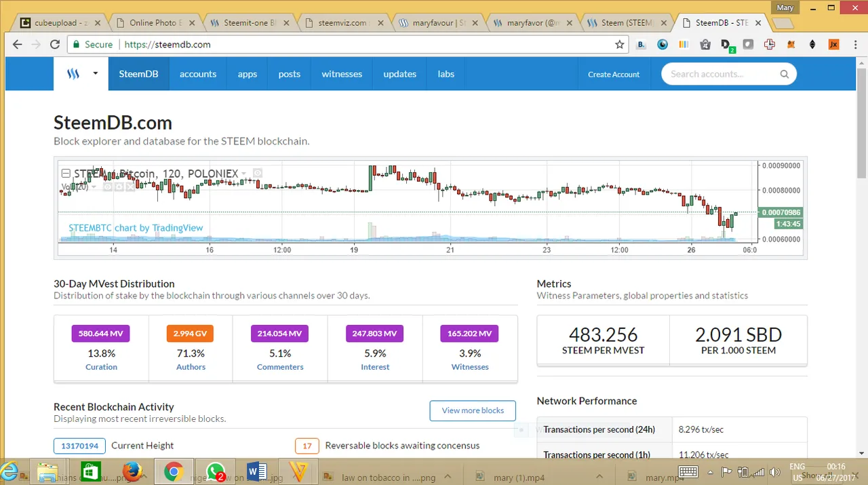Toggle visibility eye next to POLONIEX
This screenshot has height=485, width=868.
[258, 174]
